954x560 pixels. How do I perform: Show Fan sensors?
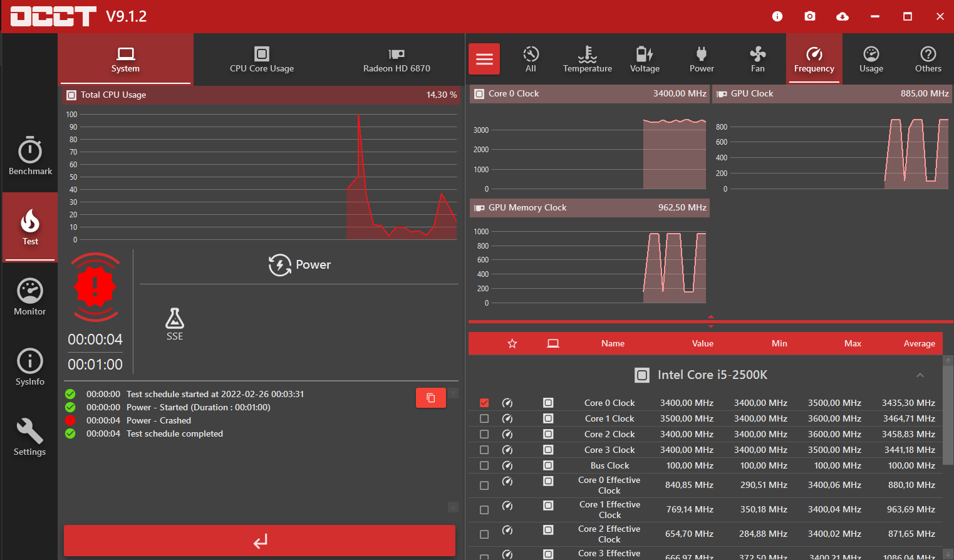click(x=757, y=59)
